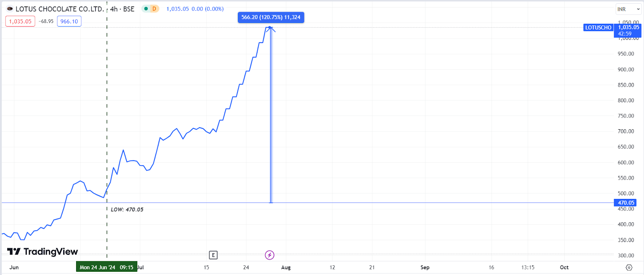Click the LOTUS CHOCOLATE CO.LTD. symbol title
644x275 pixels.
pyautogui.click(x=60, y=9)
